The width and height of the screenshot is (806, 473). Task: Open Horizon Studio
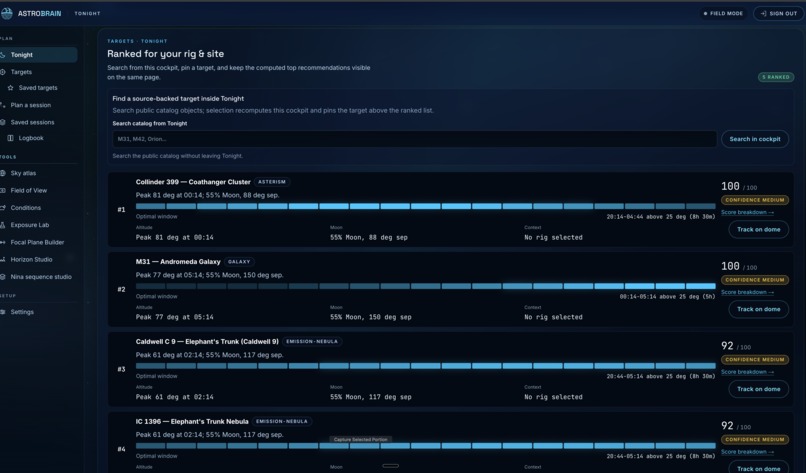pyautogui.click(x=39, y=260)
